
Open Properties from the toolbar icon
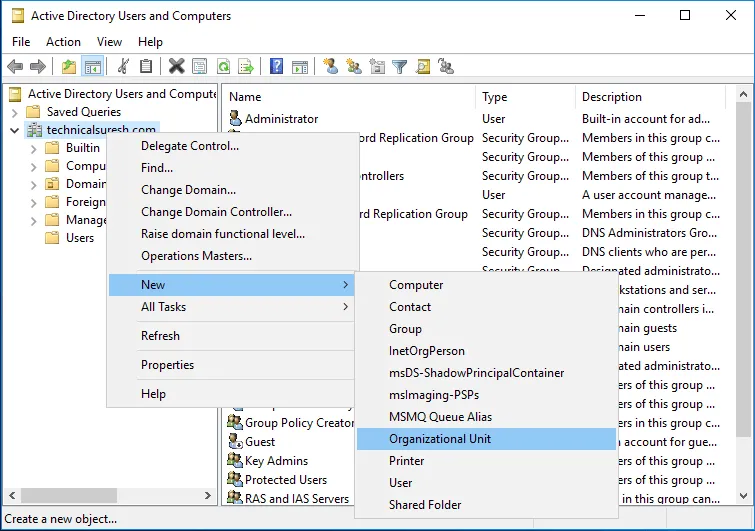pos(199,66)
